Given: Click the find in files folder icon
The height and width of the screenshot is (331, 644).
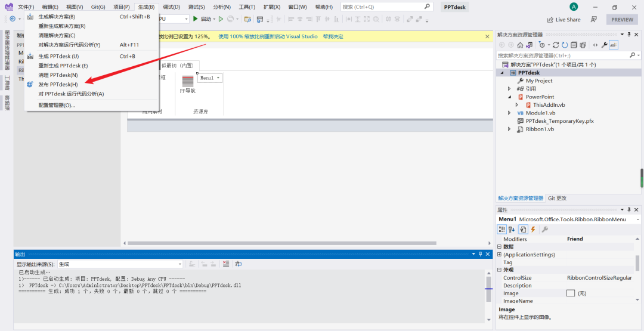Looking at the screenshot, I should pos(247,19).
